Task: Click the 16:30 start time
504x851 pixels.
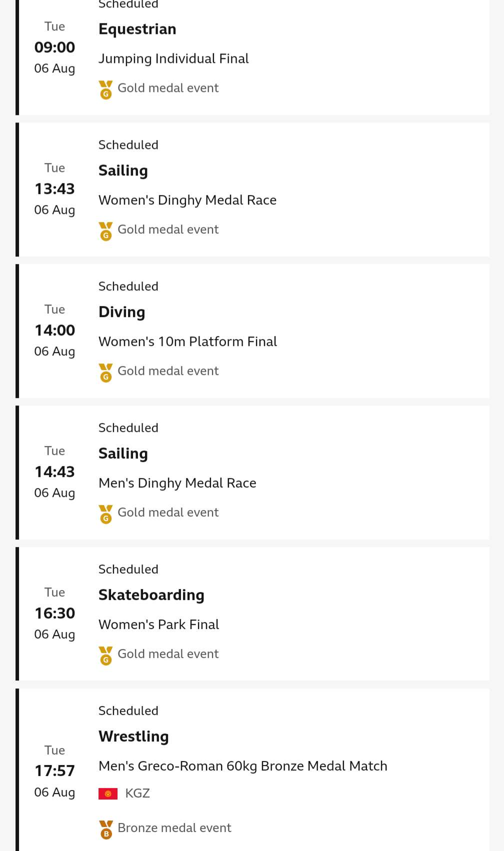Action: 54,613
